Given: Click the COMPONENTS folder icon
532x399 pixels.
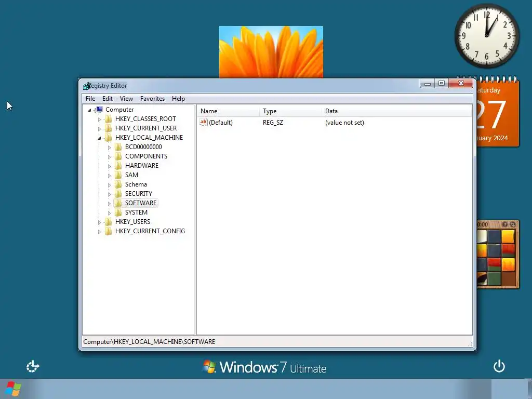Looking at the screenshot, I should [x=118, y=156].
